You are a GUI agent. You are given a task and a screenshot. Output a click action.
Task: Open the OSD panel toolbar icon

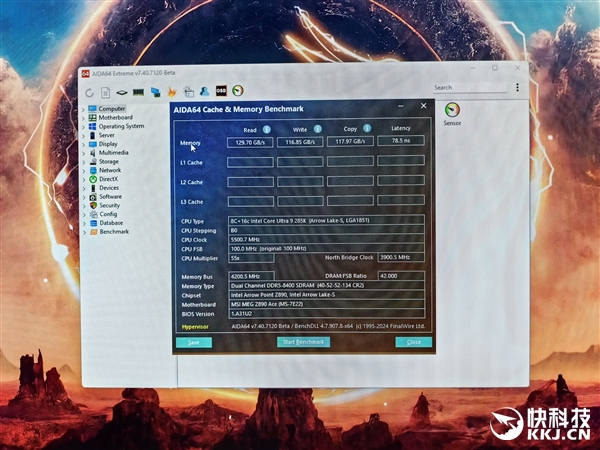(x=221, y=91)
